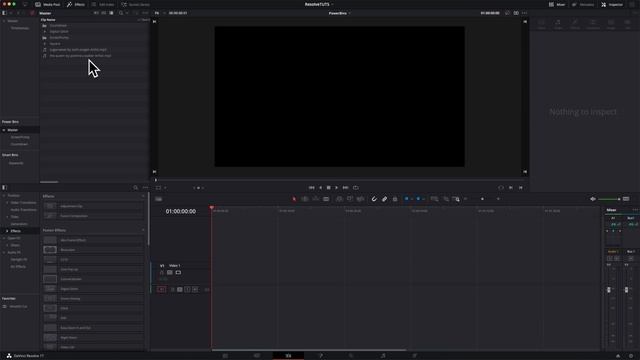This screenshot has width=640, height=360.
Task: Select Audio Transitions in Toolbox
Action: [23, 210]
